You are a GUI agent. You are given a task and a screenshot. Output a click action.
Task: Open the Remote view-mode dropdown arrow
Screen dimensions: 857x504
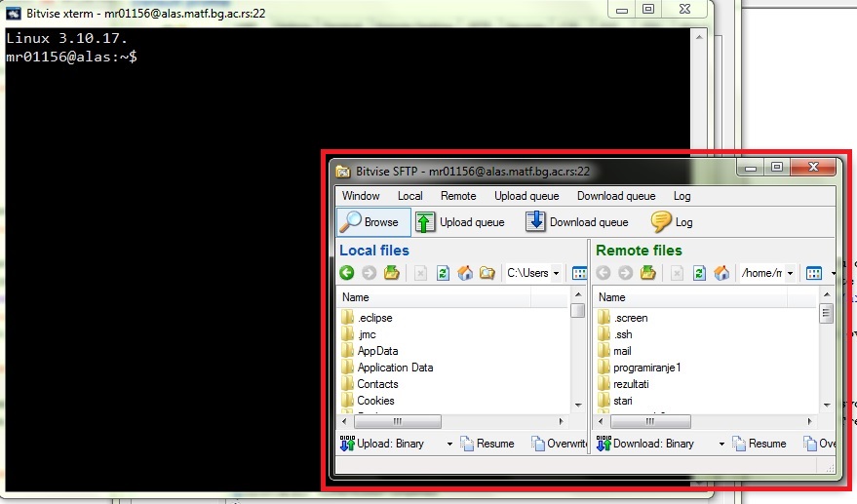point(833,273)
